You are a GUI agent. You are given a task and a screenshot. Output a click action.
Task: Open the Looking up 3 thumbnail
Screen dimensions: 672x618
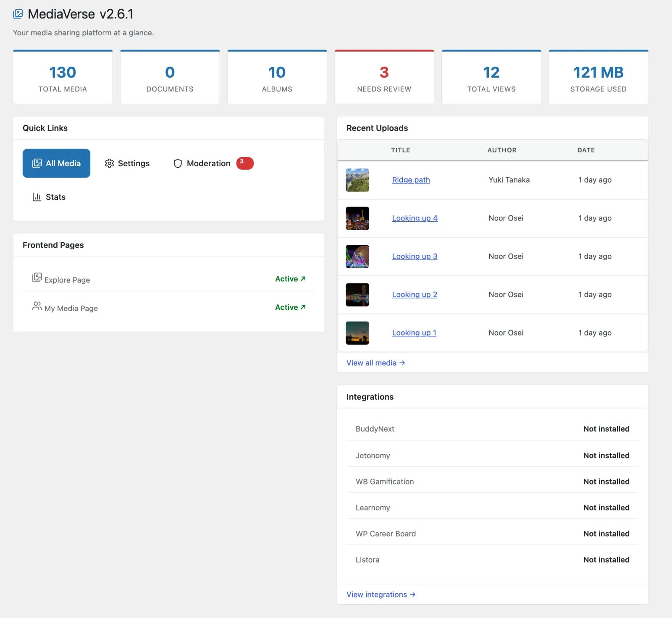coord(357,257)
